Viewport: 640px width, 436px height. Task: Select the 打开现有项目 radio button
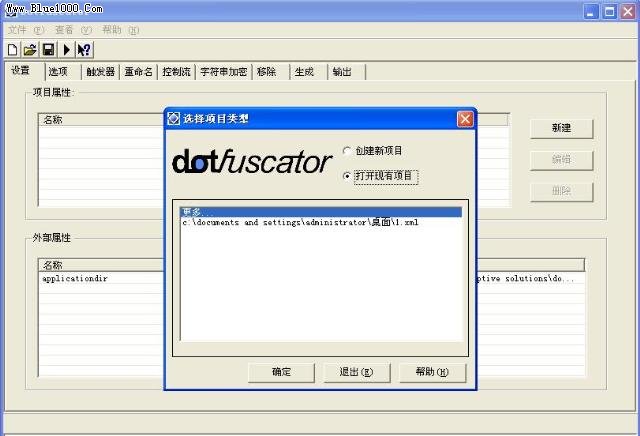pyautogui.click(x=348, y=176)
